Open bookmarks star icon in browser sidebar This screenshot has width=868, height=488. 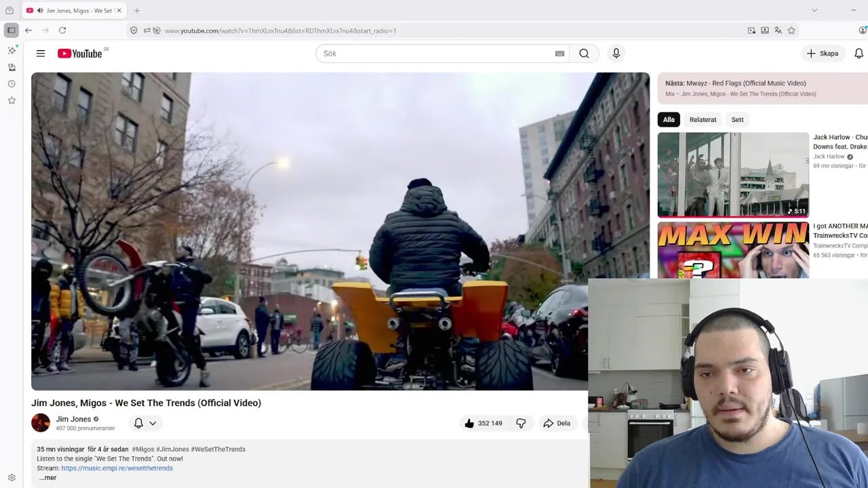click(x=12, y=100)
